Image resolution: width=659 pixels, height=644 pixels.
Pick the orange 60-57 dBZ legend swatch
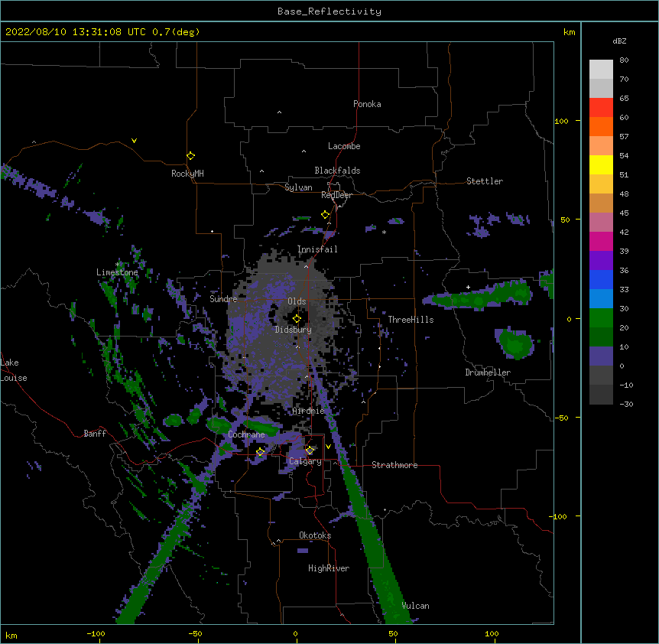601,127
